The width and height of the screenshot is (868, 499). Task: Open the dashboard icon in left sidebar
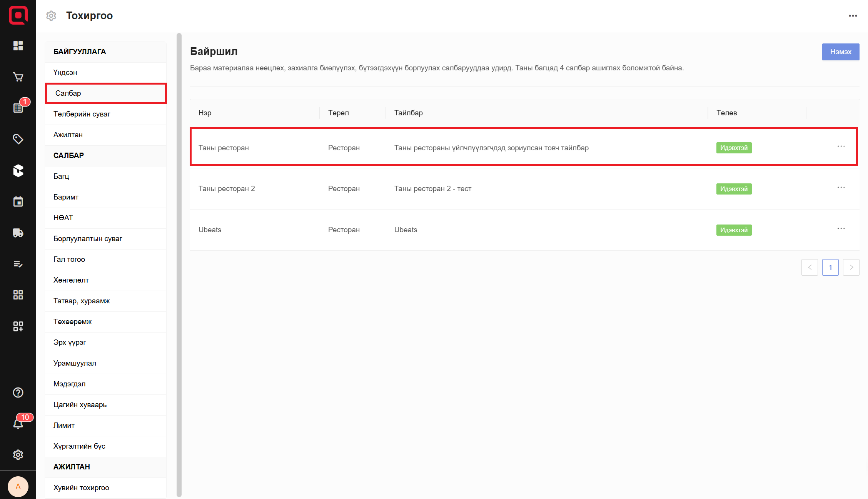[x=18, y=46]
